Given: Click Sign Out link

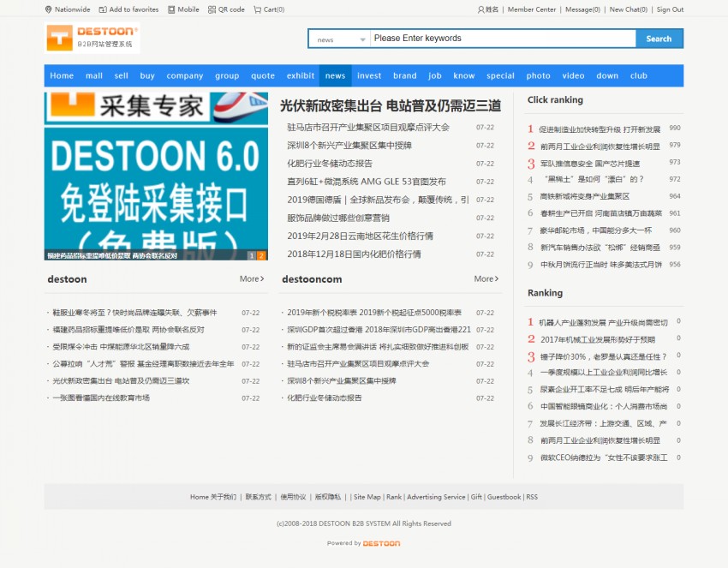Looking at the screenshot, I should (670, 9).
